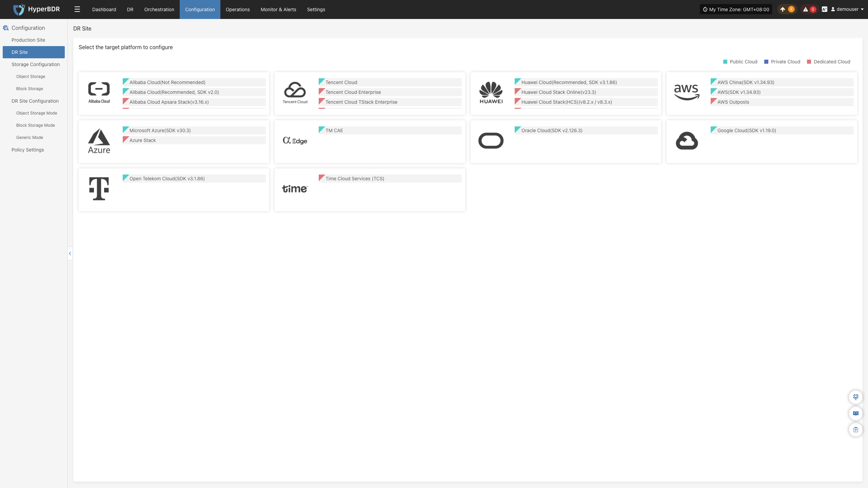
Task: Open the demouser account dropdown
Action: pyautogui.click(x=847, y=9)
